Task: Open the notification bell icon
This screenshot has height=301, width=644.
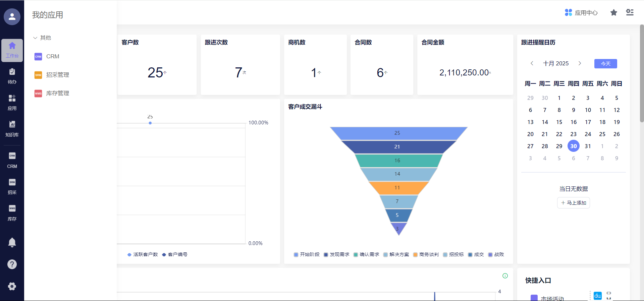Action: coord(12,242)
